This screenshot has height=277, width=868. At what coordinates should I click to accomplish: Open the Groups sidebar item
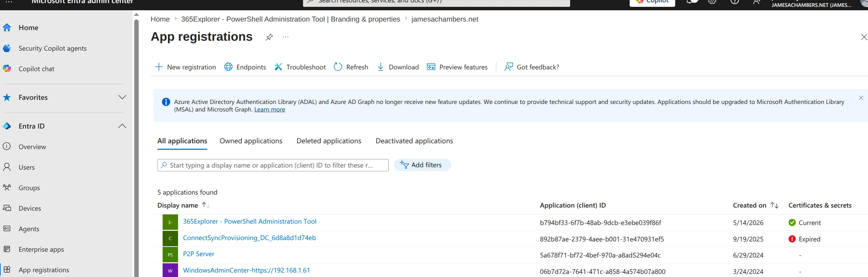click(29, 188)
